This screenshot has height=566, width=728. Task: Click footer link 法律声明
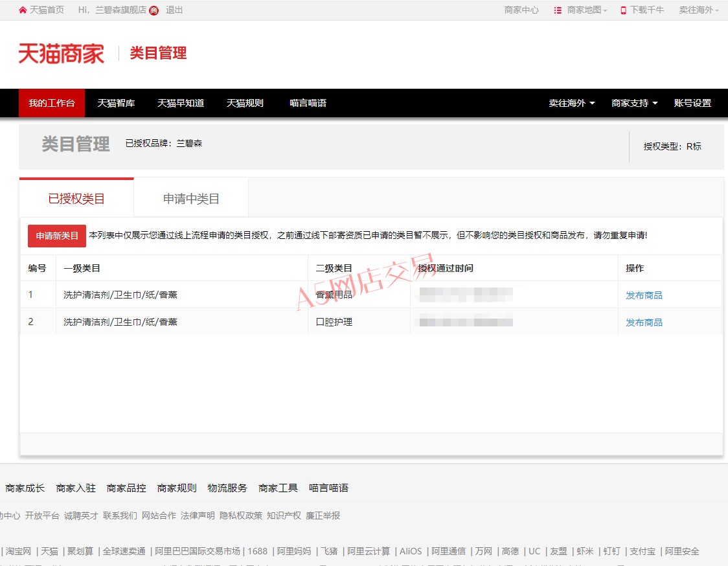tap(198, 515)
